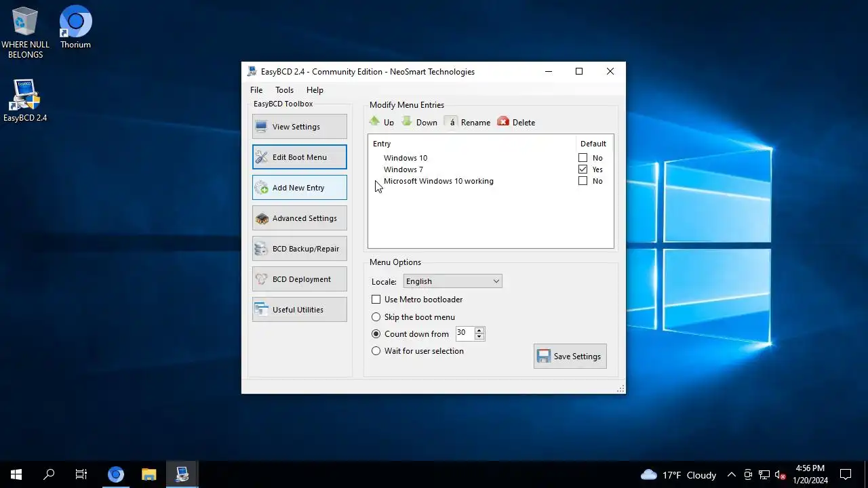
Task: Set Windows 10 as default entry
Action: click(583, 158)
